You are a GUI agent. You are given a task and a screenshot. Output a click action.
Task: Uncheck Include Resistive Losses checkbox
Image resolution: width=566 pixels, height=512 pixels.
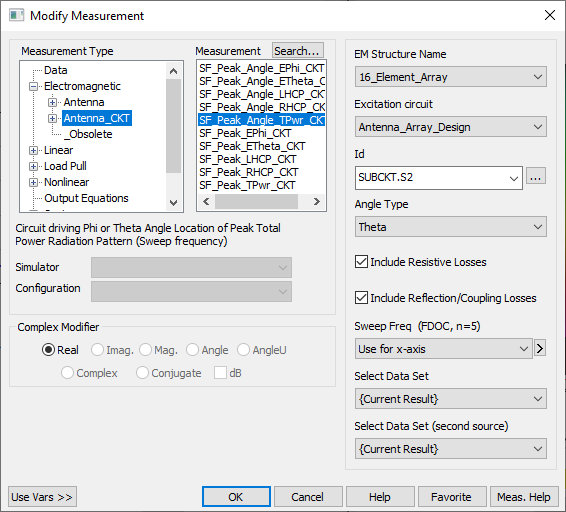[361, 262]
